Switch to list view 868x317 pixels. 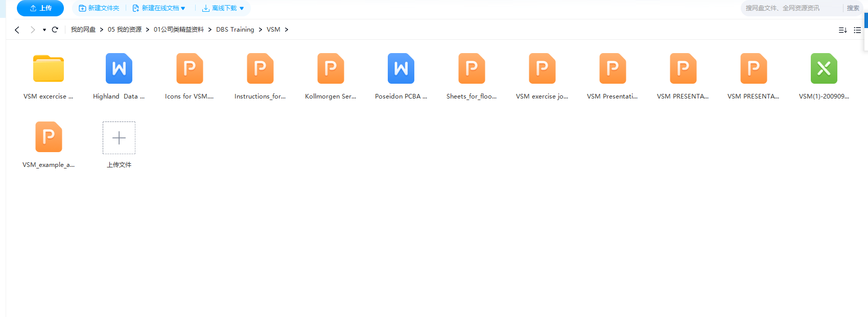pos(857,30)
